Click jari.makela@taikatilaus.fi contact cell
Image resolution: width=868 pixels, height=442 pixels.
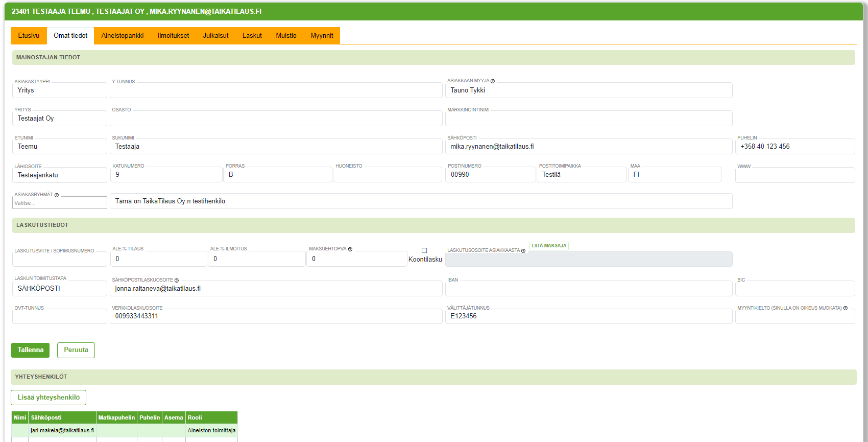click(62, 431)
